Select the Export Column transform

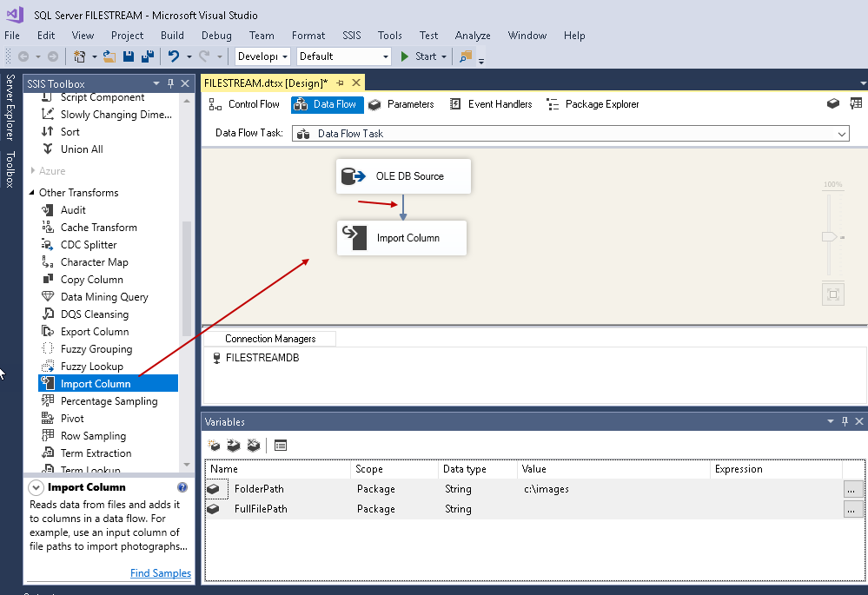coord(95,332)
